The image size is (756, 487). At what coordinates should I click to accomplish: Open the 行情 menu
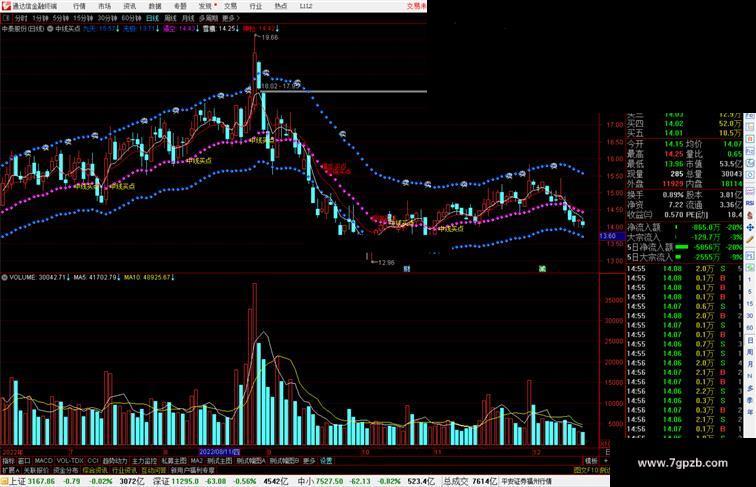[x=79, y=6]
